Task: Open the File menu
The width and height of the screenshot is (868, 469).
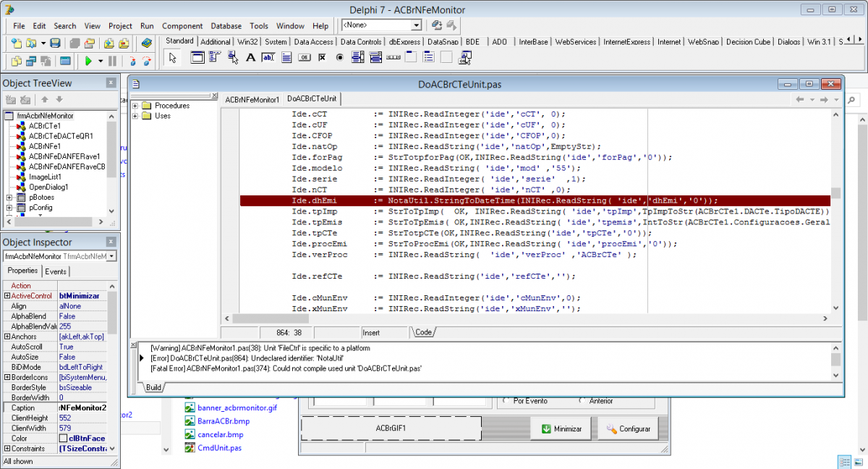Action: tap(19, 26)
